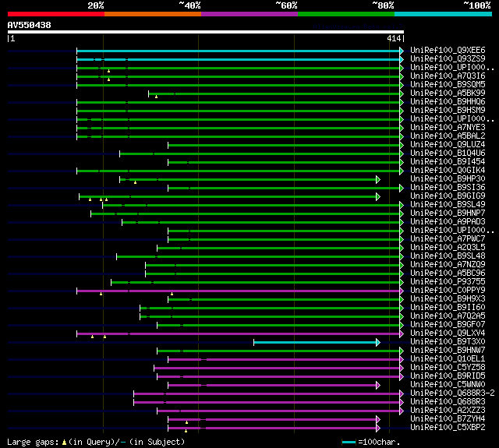Screen dimensions: 499x448
Task: Click the purple alignment bar of UniRef100_C5WNW0
Action: pyautogui.click(x=274, y=386)
